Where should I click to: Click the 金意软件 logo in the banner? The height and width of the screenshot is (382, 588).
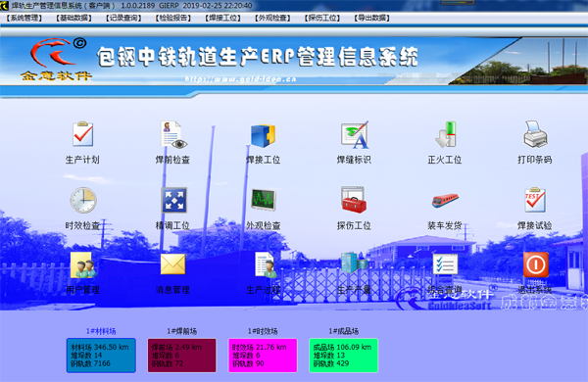[57, 59]
